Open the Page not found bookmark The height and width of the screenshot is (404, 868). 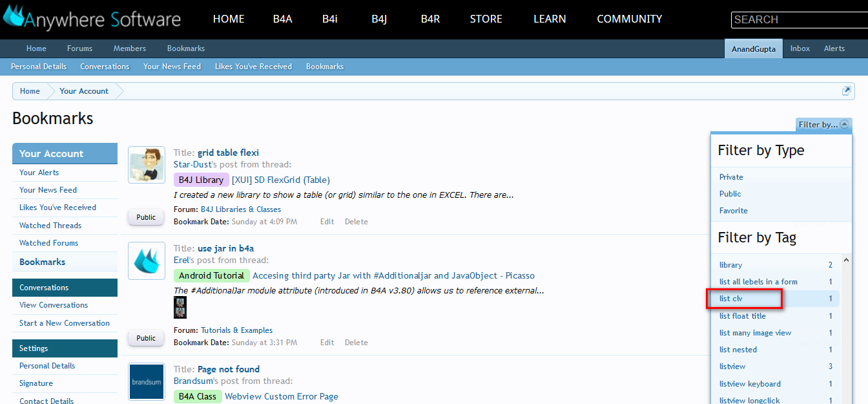click(229, 369)
